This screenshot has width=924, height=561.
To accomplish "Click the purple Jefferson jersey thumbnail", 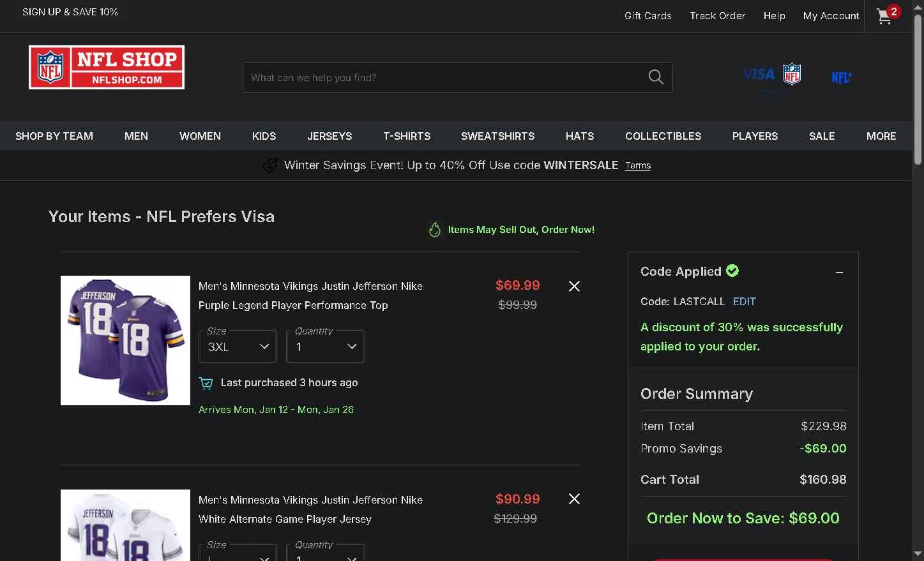I will [125, 340].
